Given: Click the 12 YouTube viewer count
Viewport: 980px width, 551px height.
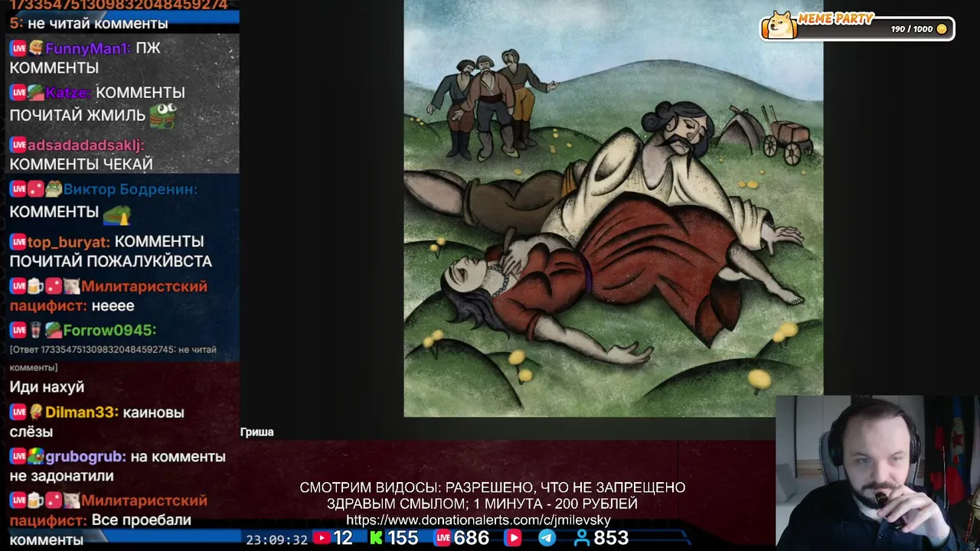Looking at the screenshot, I should [x=343, y=539].
